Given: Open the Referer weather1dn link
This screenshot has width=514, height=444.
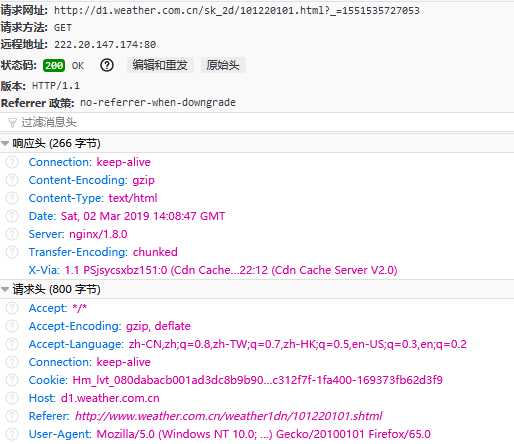Looking at the screenshot, I should (x=229, y=416).
